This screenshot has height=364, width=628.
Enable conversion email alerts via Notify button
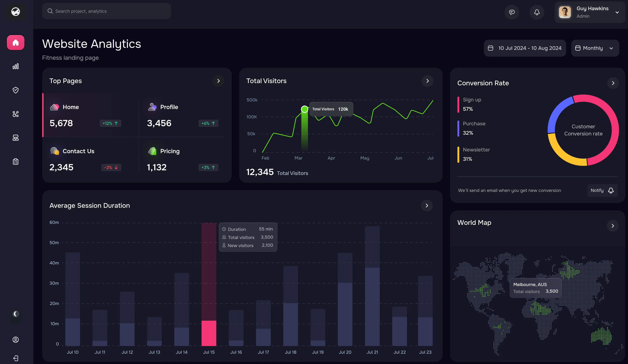click(603, 190)
